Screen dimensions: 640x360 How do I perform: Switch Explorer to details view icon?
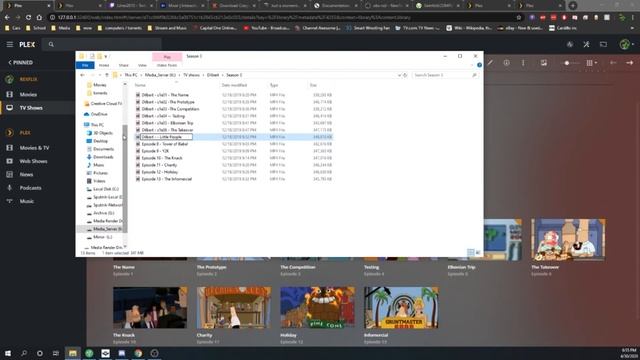(x=471, y=253)
